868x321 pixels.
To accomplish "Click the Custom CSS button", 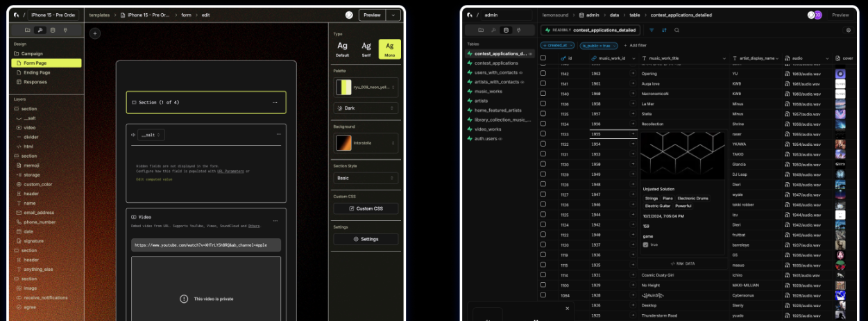I will [366, 208].
